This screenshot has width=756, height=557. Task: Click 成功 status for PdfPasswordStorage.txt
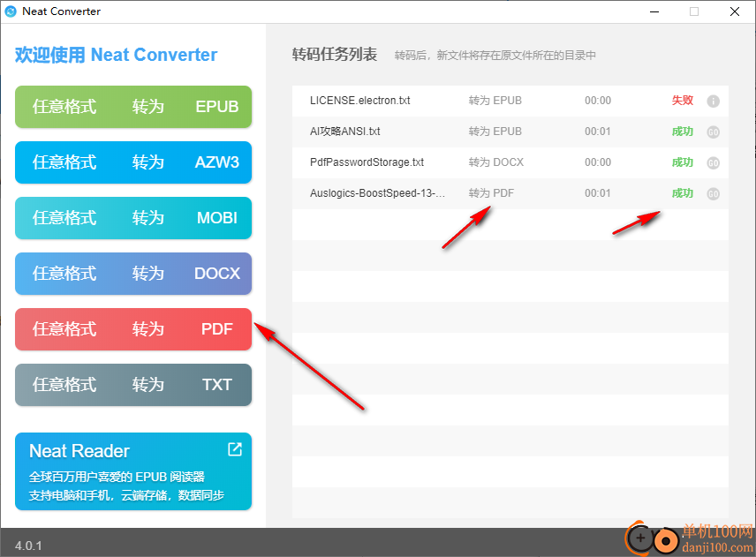[x=682, y=162]
